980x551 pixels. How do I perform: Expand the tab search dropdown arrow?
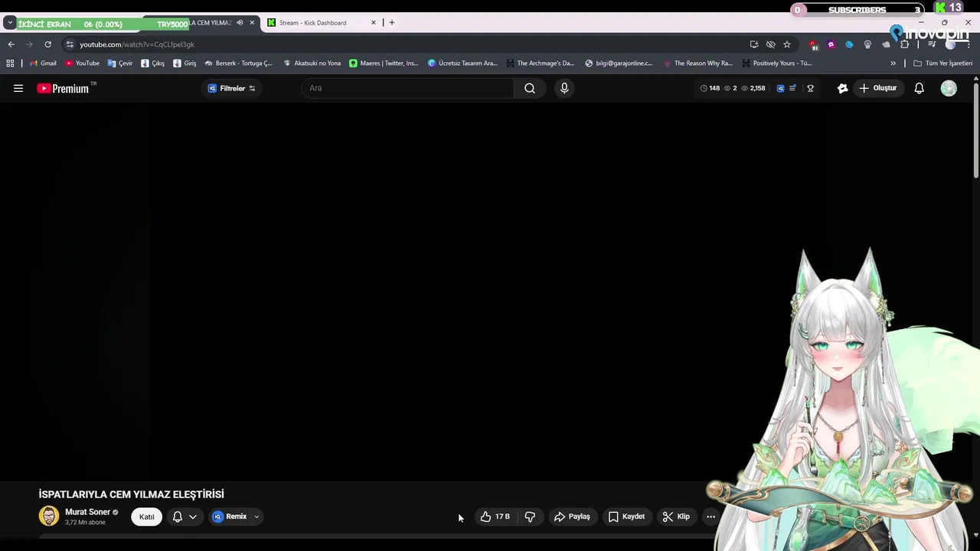coord(10,23)
